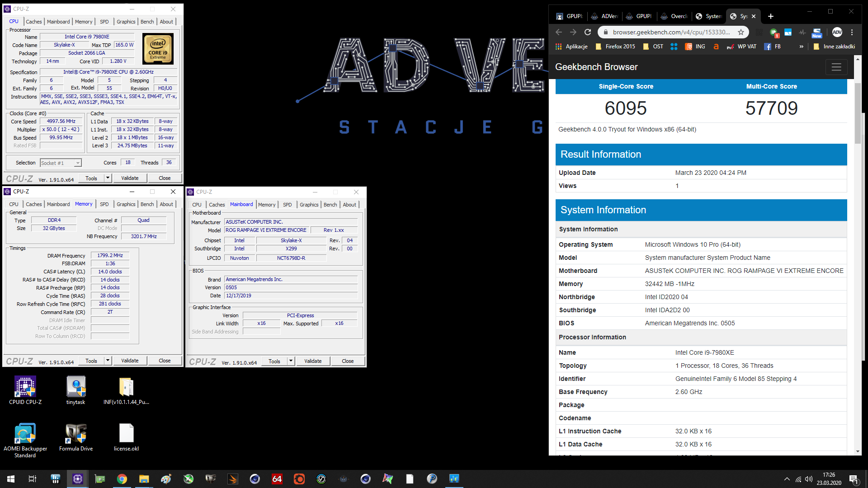Click the Single-Core score 6095
Image resolution: width=868 pixels, height=488 pixels.
coord(626,108)
